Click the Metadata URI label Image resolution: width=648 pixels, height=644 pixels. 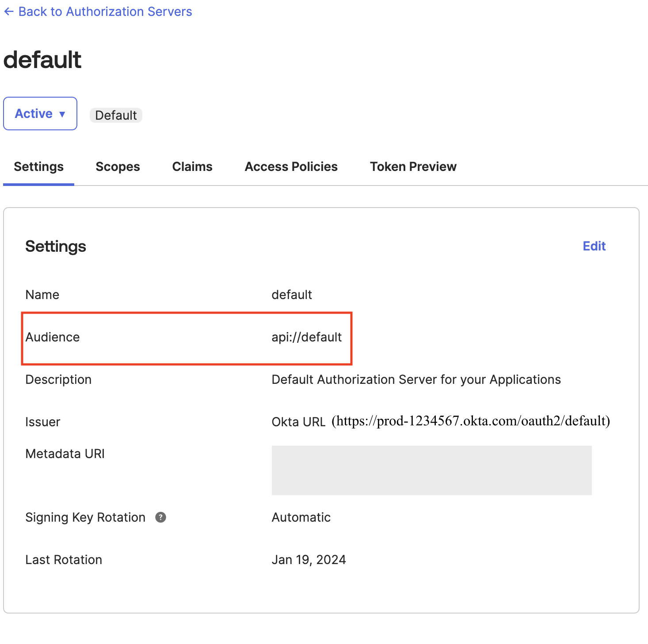click(x=65, y=454)
